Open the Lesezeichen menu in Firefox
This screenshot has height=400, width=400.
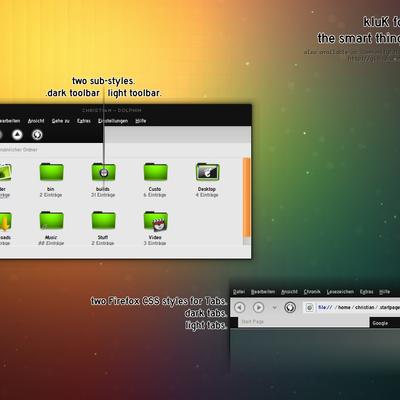340,292
